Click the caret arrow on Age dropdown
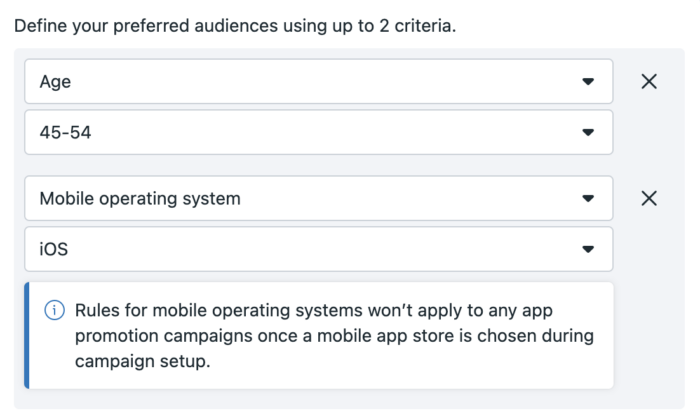The image size is (700, 418). [x=588, y=81]
